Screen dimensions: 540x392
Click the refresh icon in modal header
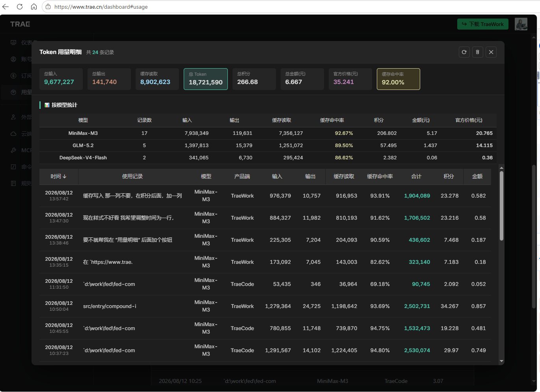pyautogui.click(x=464, y=52)
